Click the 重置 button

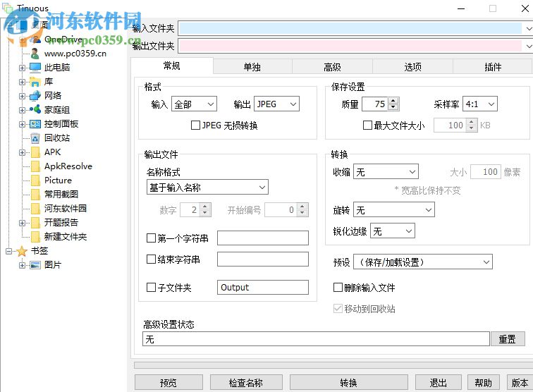click(x=508, y=339)
